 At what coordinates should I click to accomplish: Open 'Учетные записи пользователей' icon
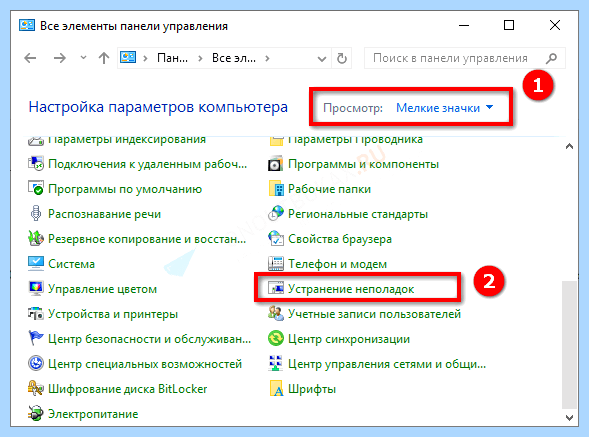tap(276, 313)
